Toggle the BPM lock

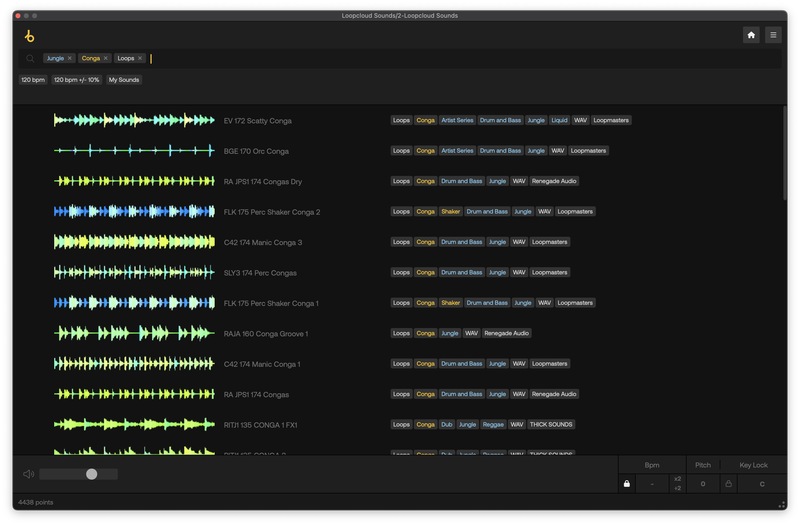point(627,484)
